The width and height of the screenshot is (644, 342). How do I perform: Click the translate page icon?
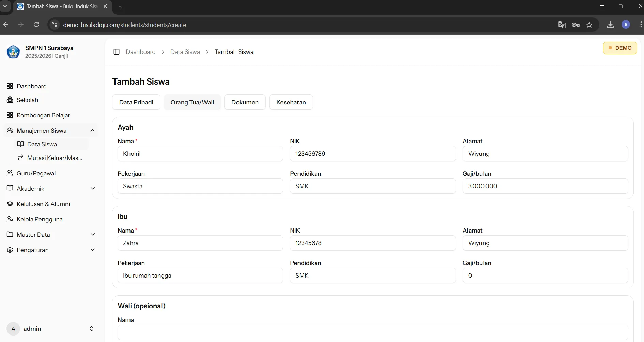pyautogui.click(x=562, y=25)
